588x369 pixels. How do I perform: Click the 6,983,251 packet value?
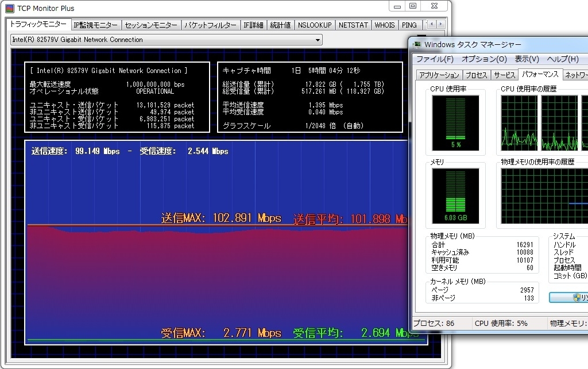click(167, 119)
